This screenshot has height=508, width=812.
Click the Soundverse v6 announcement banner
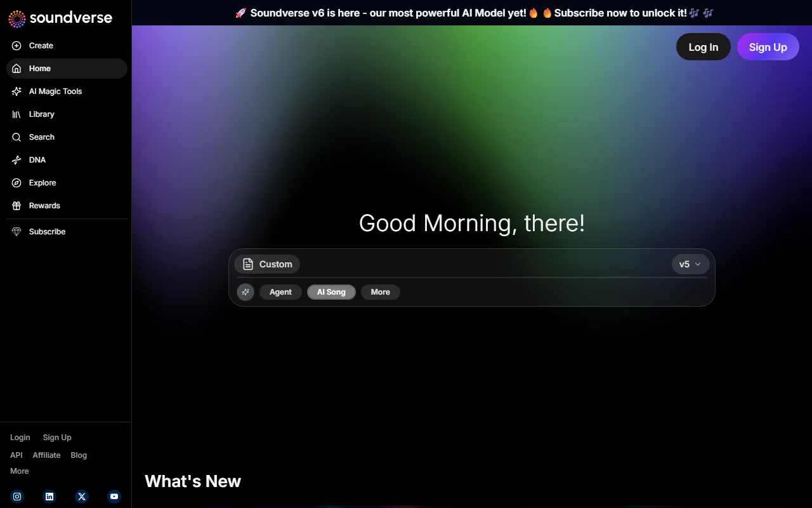474,13
